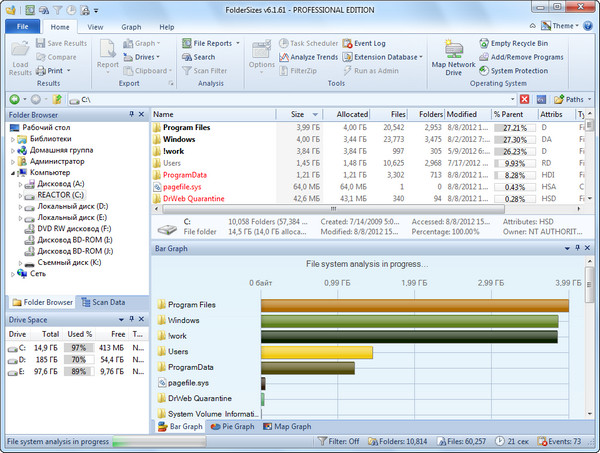
Task: Open the Paths dropdown in address bar
Action: coord(573,100)
